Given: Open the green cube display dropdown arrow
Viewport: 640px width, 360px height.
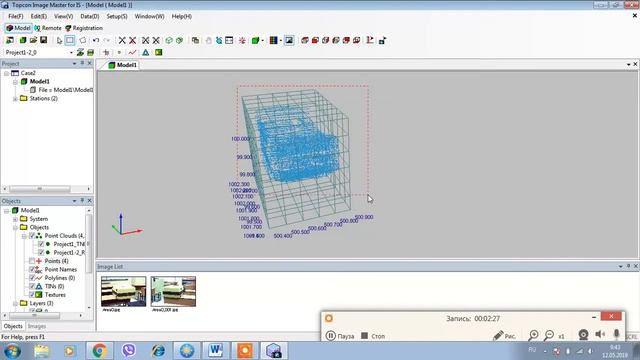Looking at the screenshot, I should tap(262, 40).
